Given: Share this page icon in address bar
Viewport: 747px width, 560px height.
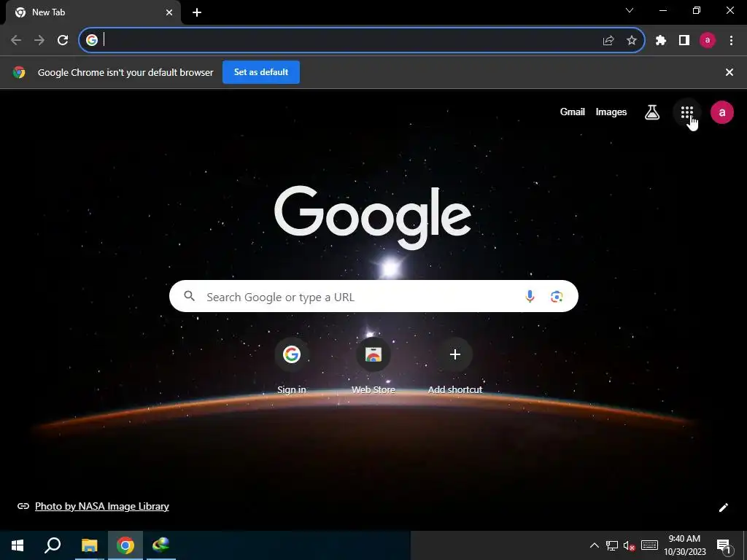Looking at the screenshot, I should pyautogui.click(x=608, y=41).
